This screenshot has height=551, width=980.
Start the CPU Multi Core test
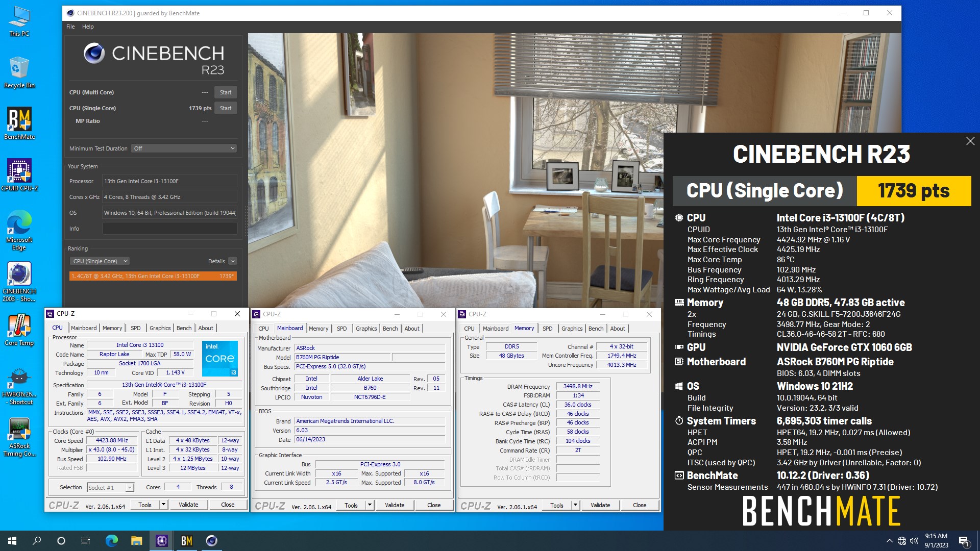[226, 92]
